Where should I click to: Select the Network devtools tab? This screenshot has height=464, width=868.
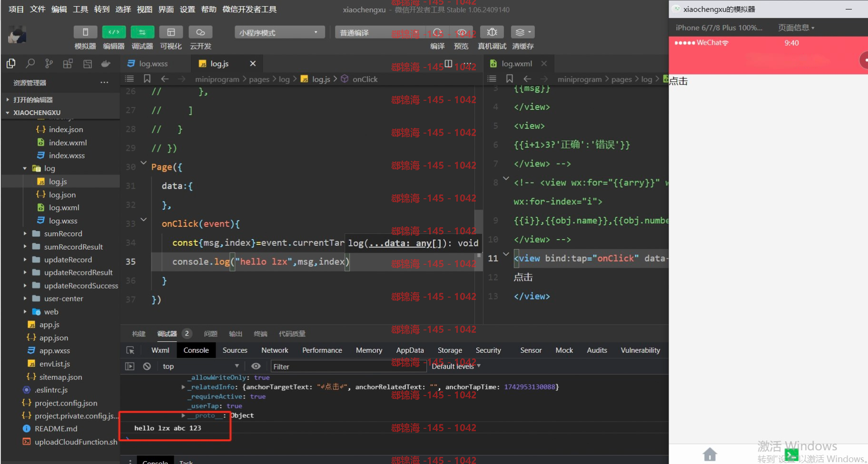pyautogui.click(x=275, y=350)
